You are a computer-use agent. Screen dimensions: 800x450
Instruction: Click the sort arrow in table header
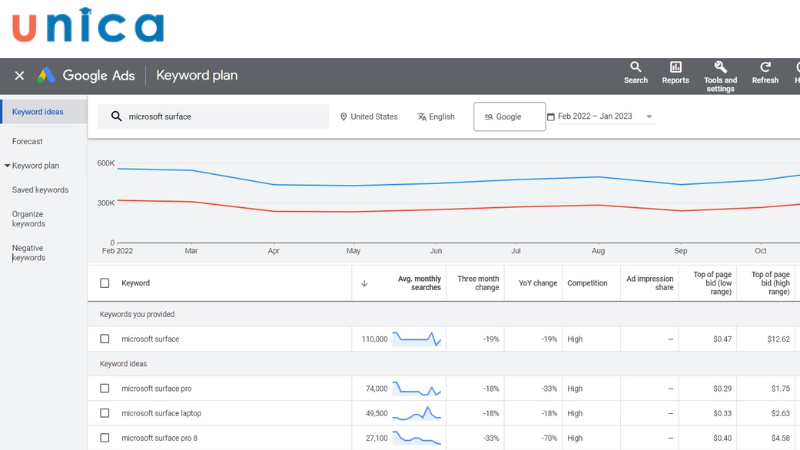[x=364, y=283]
